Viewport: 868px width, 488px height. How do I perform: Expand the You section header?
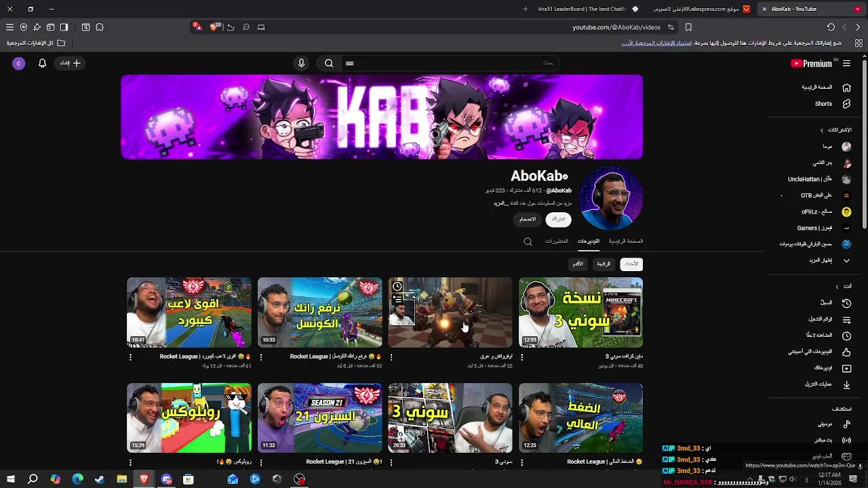tap(843, 286)
